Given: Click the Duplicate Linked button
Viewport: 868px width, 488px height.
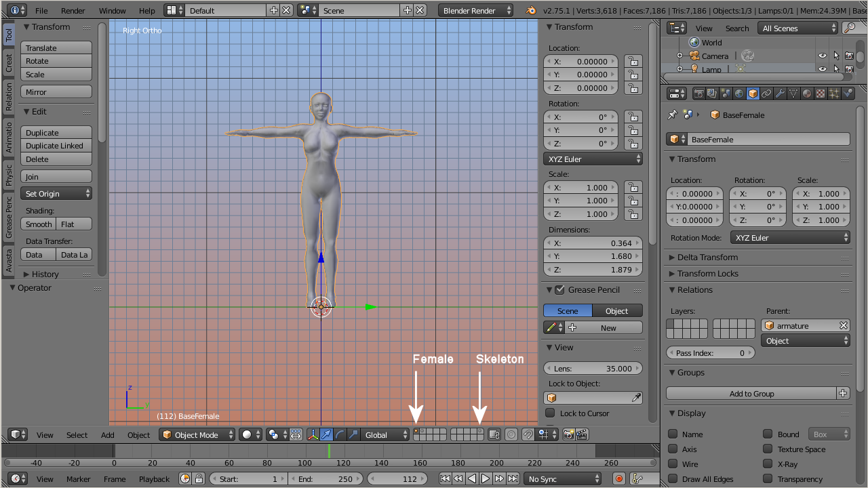Looking at the screenshot, I should (x=56, y=146).
